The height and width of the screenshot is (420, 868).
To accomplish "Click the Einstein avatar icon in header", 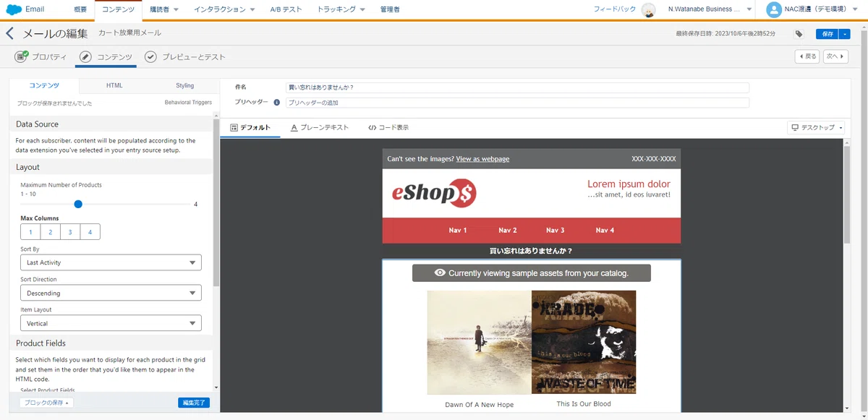I will 649,9.
